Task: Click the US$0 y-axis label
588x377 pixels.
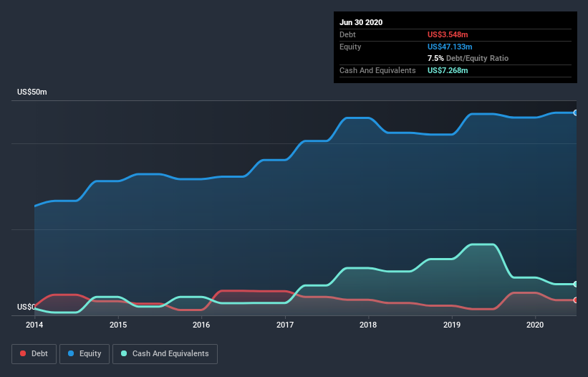Action: [x=26, y=307]
